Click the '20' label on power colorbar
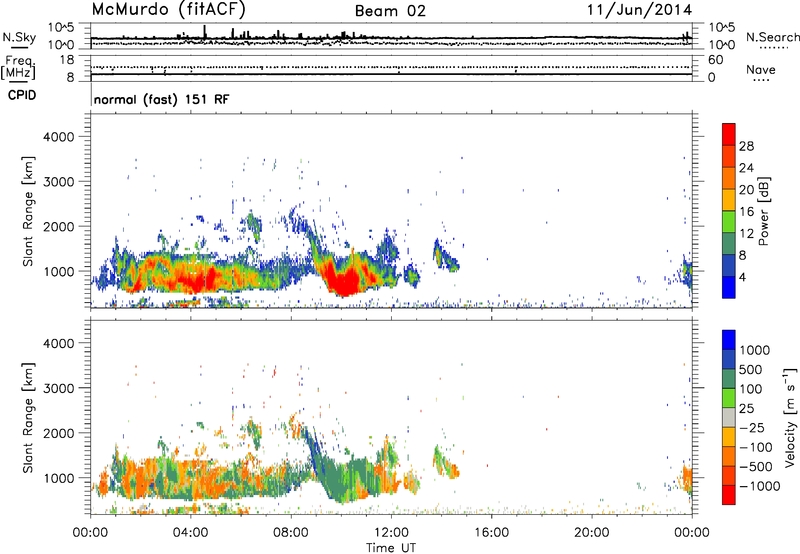 point(746,190)
